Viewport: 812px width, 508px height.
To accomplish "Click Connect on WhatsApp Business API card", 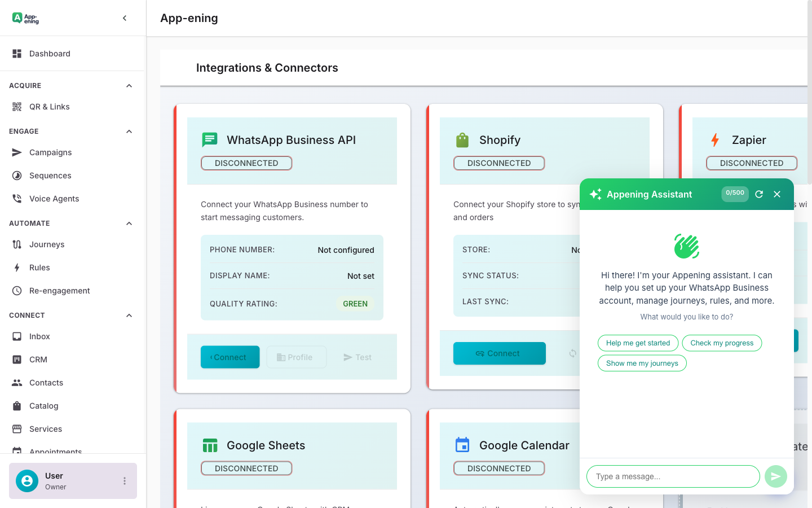I will tap(230, 357).
